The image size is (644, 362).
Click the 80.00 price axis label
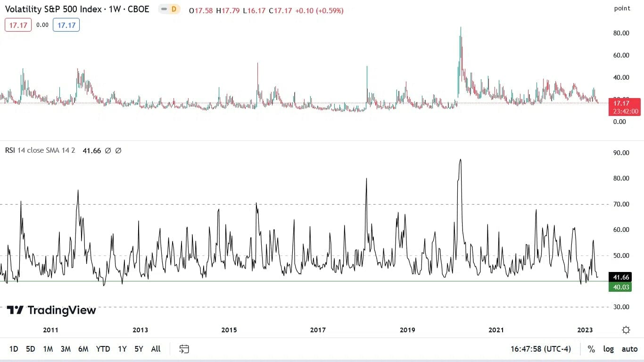(x=621, y=33)
